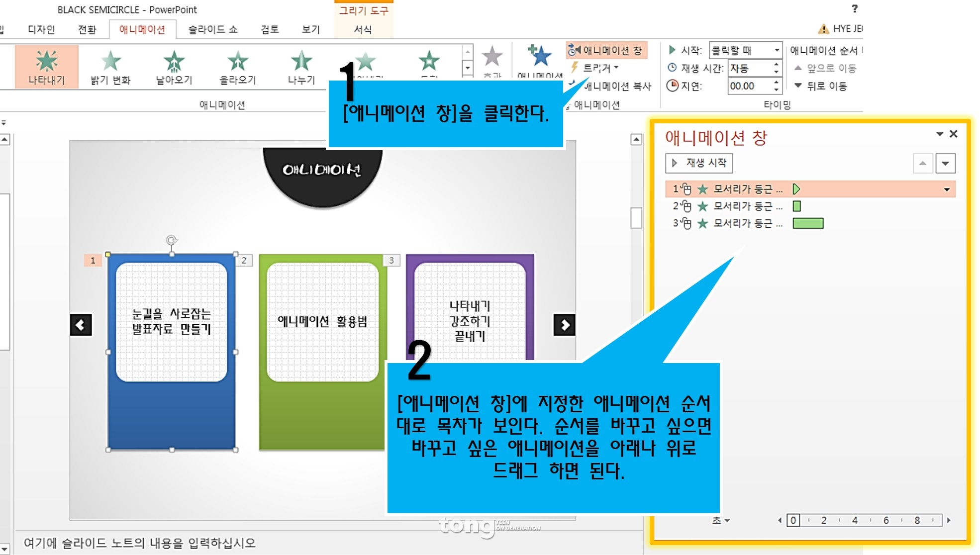Viewport: 980px width, 555px height.
Task: Click the green timing bar of animation item 2
Action: (x=797, y=206)
